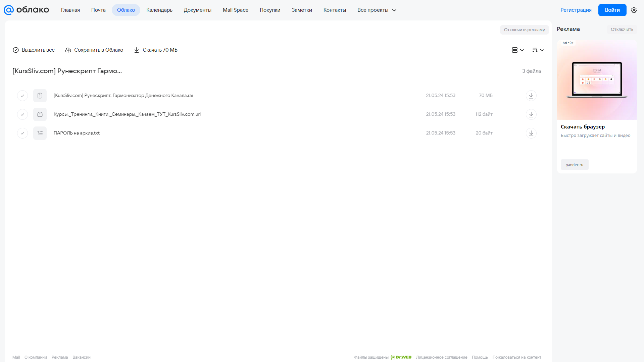
Task: Click the url file type icon
Action: [x=40, y=114]
